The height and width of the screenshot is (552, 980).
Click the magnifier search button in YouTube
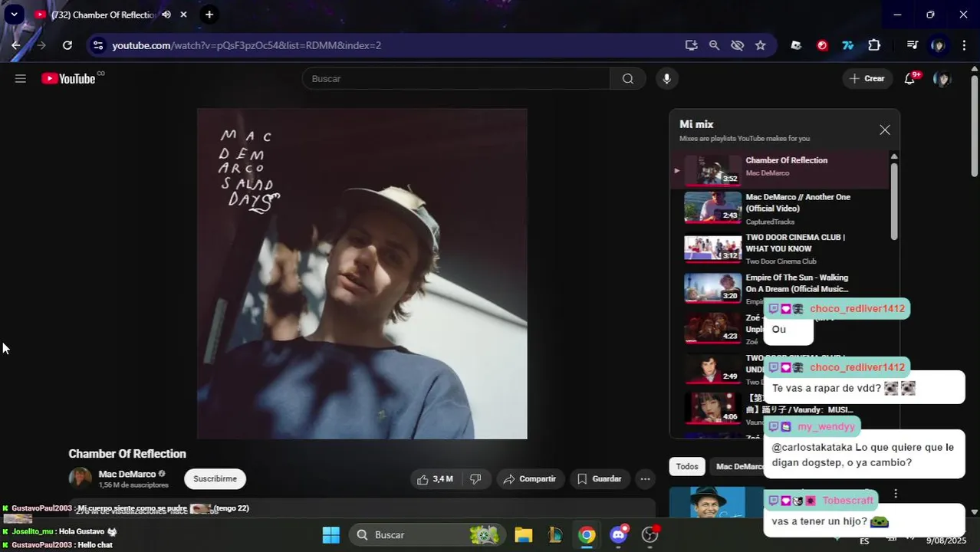[628, 78]
